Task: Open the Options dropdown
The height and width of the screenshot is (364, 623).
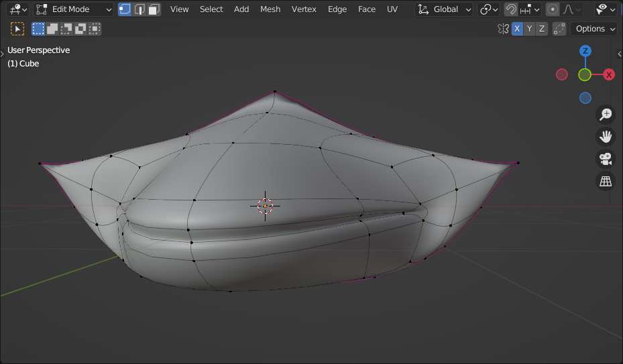Action: point(595,29)
